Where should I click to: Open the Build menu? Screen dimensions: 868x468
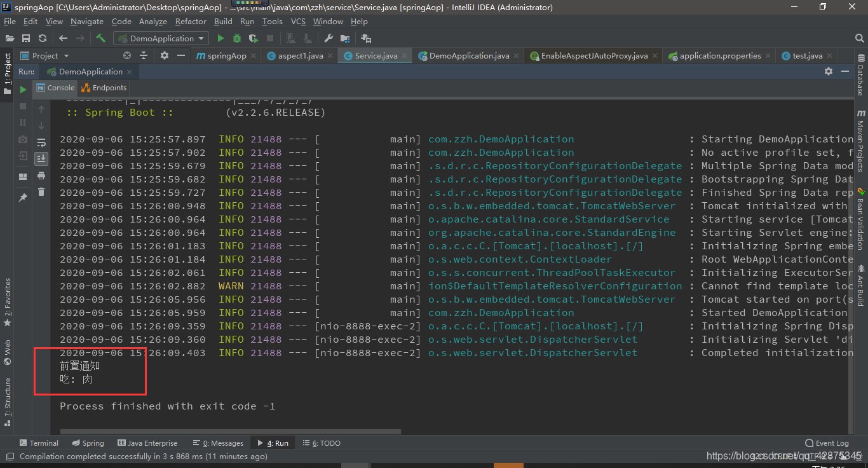pos(223,21)
